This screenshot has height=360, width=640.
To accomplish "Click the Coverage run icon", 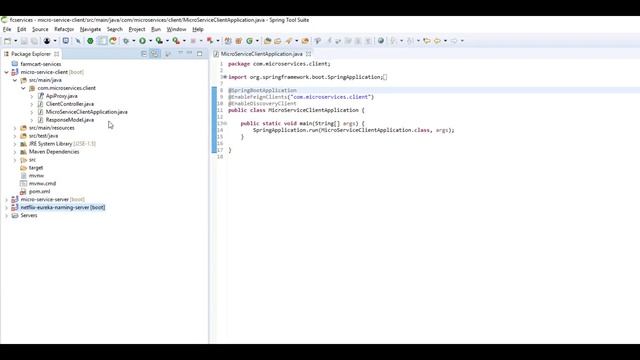I will click(159, 41).
